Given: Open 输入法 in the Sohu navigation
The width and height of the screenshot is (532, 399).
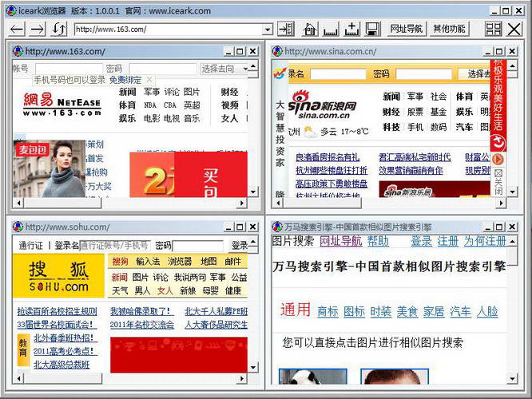Looking at the screenshot, I should tap(148, 262).
